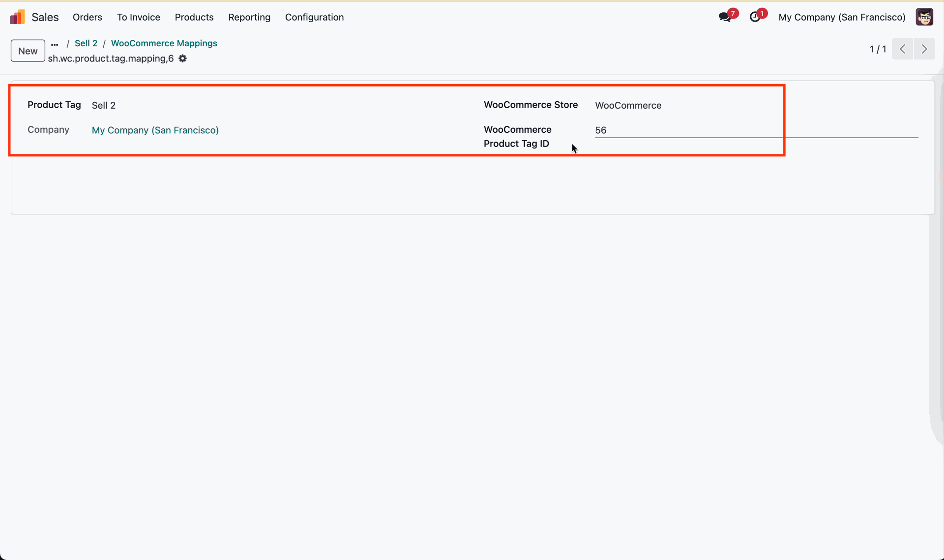Click the sh.wc.product.tag.mapping,6 record name
Image resolution: width=944 pixels, height=560 pixels.
click(111, 59)
